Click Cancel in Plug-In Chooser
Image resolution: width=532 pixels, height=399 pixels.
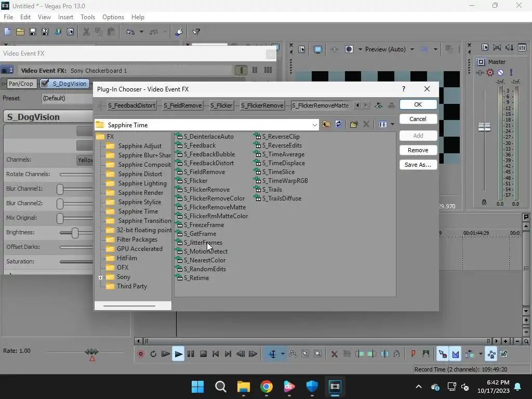pos(418,119)
